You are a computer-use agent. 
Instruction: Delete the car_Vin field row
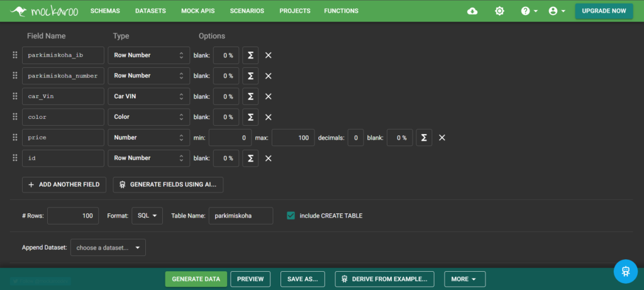click(268, 96)
